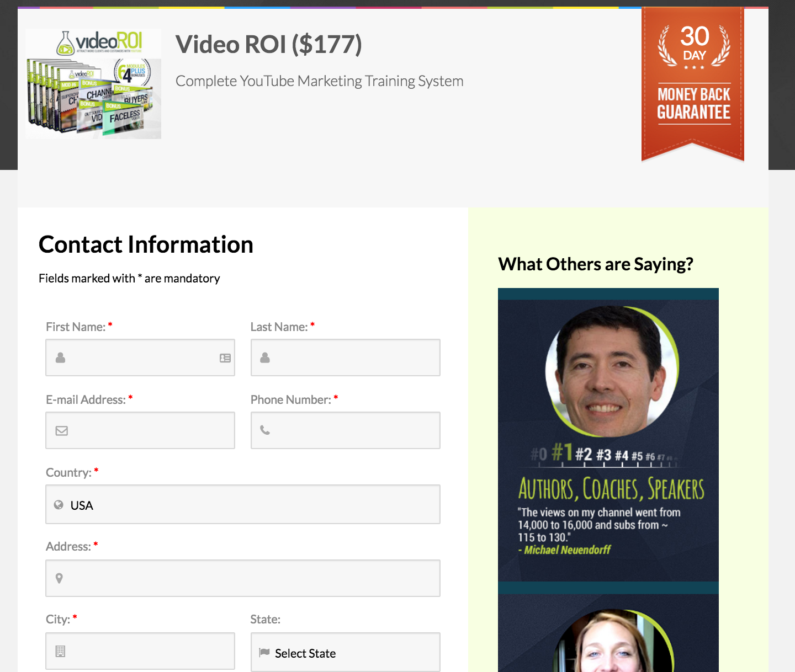Click the map pin icon in Address field
Image resolution: width=795 pixels, height=672 pixels.
click(59, 578)
